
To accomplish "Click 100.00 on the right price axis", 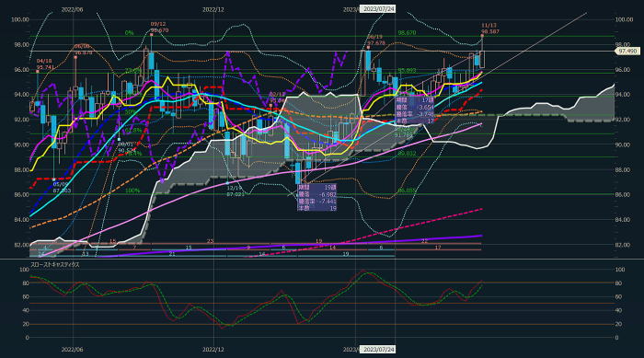I will [625, 19].
